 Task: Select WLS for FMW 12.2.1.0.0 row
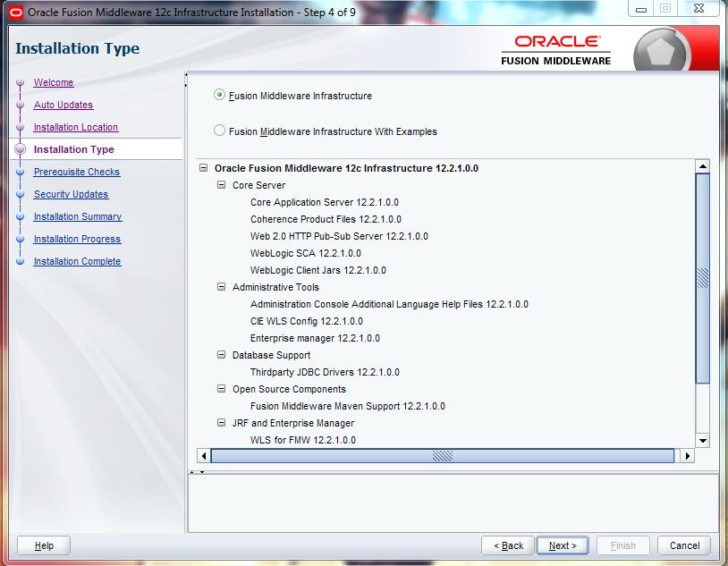coord(302,440)
